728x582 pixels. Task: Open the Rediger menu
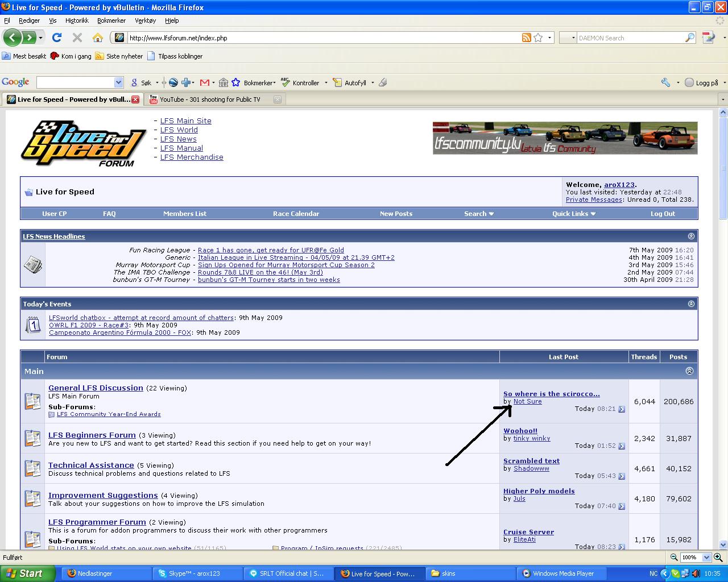click(x=29, y=20)
